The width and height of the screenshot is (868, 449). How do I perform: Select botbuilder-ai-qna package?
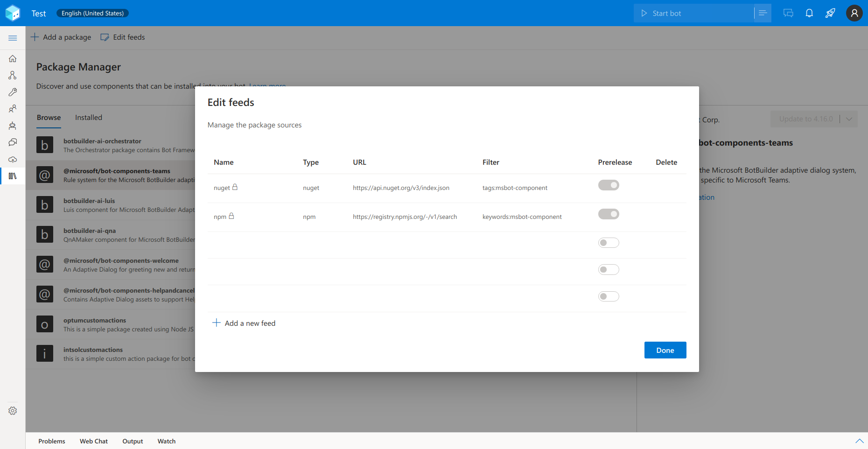111,235
